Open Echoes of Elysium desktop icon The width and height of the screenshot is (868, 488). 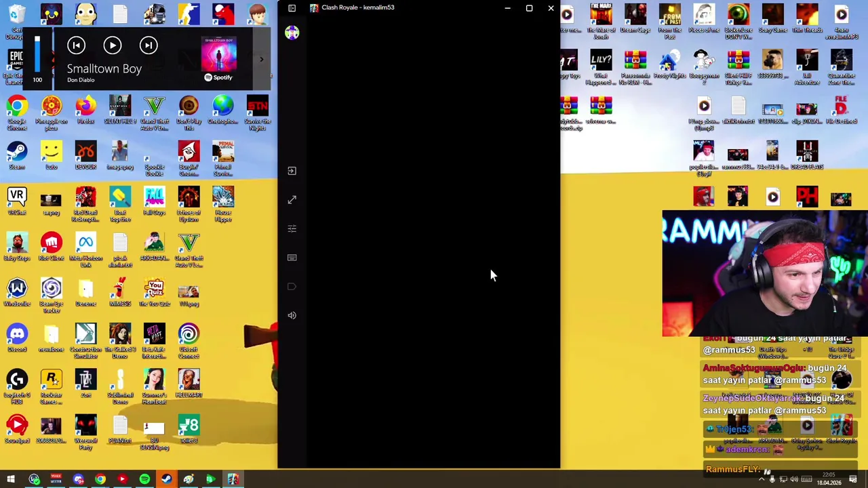(x=189, y=204)
